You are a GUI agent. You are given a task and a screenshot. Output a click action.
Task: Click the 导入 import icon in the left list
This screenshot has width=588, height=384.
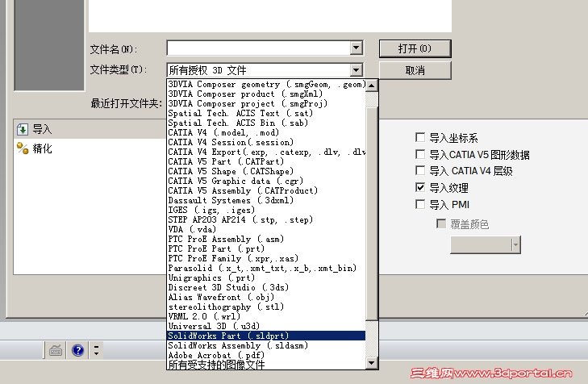(23, 129)
